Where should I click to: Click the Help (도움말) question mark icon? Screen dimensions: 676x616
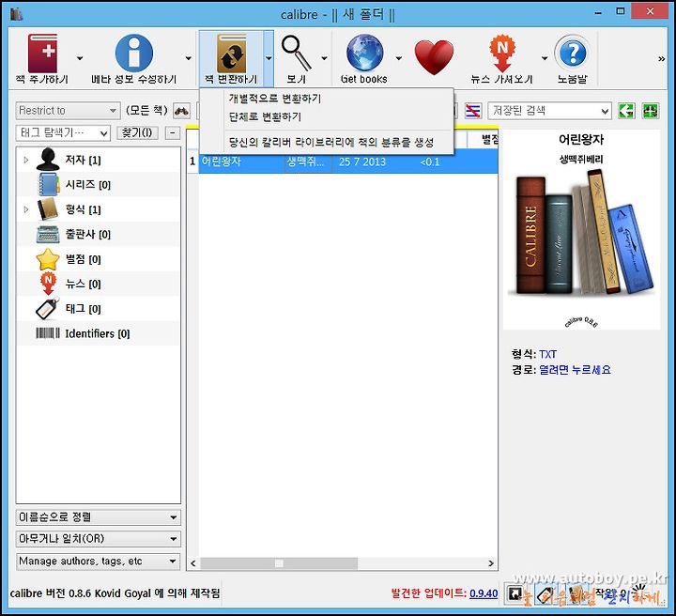[572, 54]
